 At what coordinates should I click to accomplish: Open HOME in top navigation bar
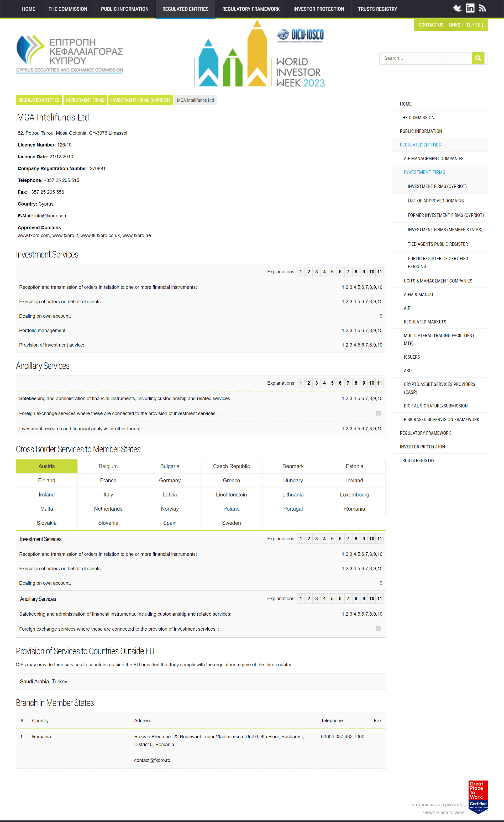pyautogui.click(x=28, y=9)
